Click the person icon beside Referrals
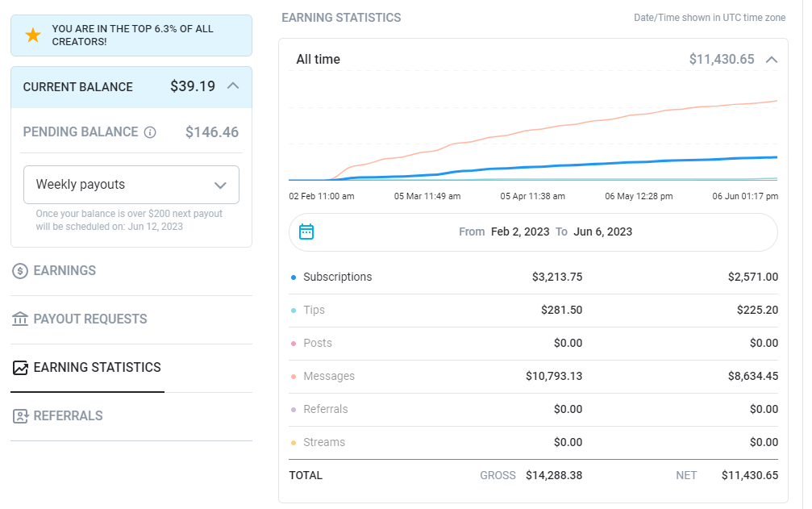The image size is (812, 509). [20, 416]
